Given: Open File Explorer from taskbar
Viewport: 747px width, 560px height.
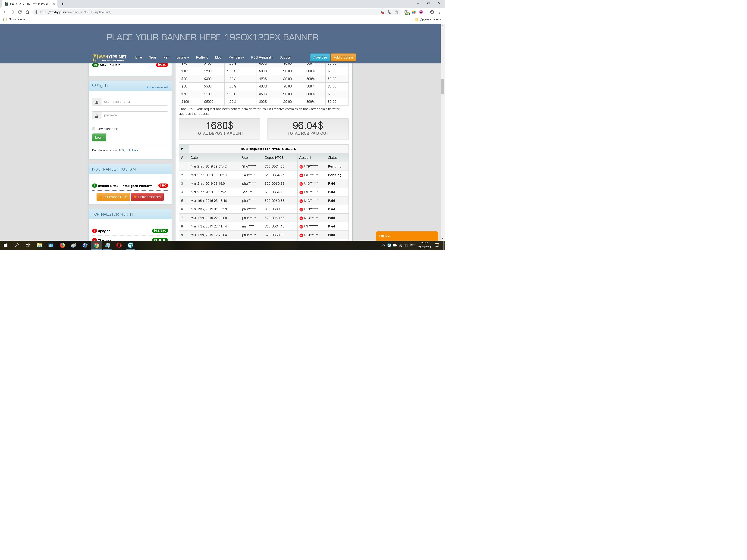Looking at the screenshot, I should pos(40,245).
